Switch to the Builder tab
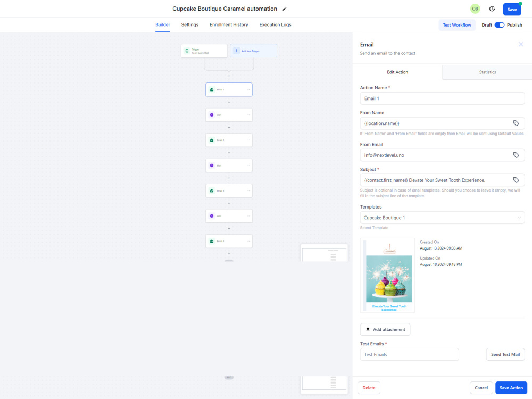 [163, 25]
